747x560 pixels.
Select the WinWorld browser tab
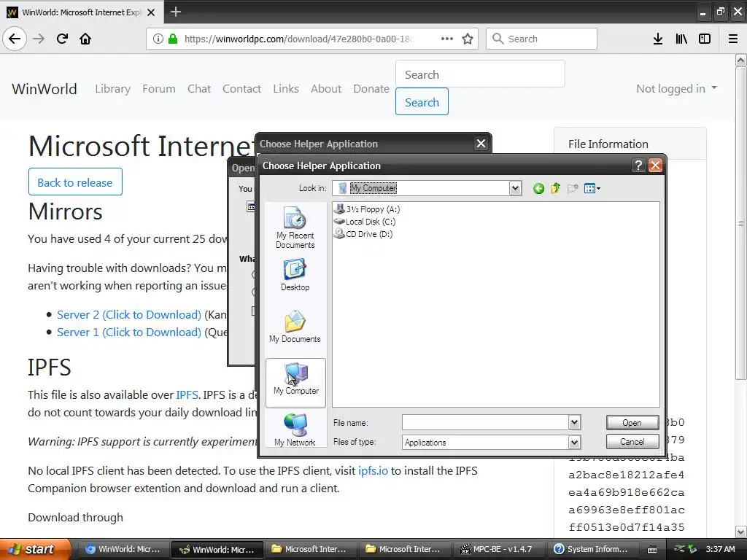pos(82,12)
